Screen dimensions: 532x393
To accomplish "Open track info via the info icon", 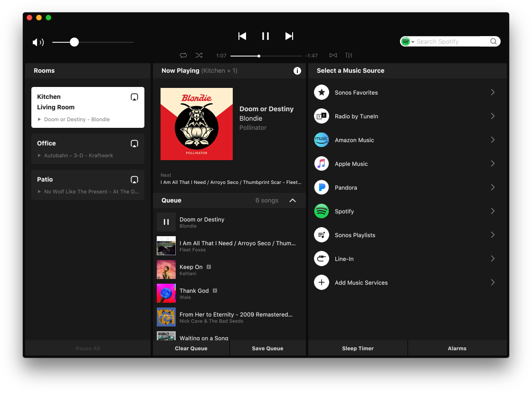I will click(297, 70).
